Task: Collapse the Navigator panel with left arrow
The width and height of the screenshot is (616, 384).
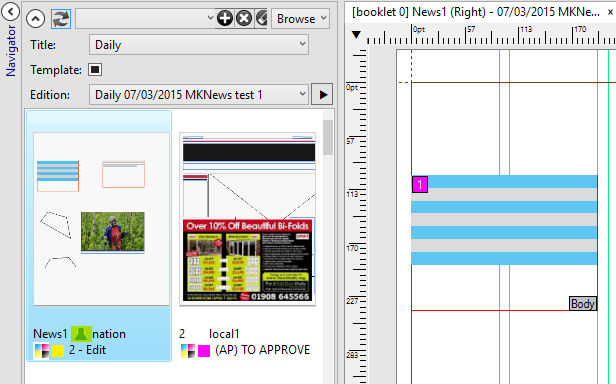Action: point(10,11)
